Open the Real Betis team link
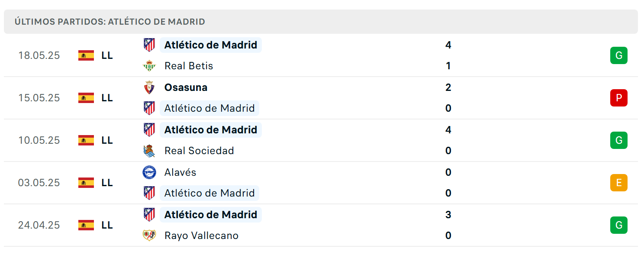 189,66
